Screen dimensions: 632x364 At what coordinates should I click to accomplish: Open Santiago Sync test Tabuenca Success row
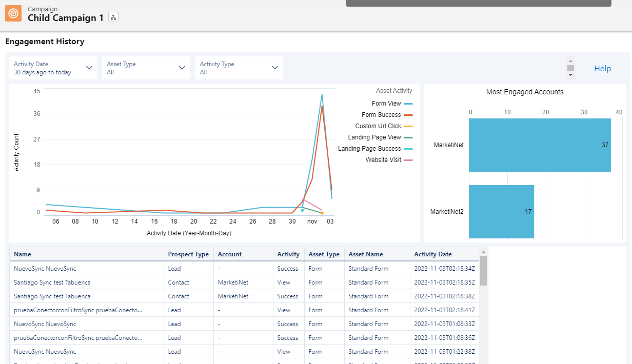(x=244, y=296)
